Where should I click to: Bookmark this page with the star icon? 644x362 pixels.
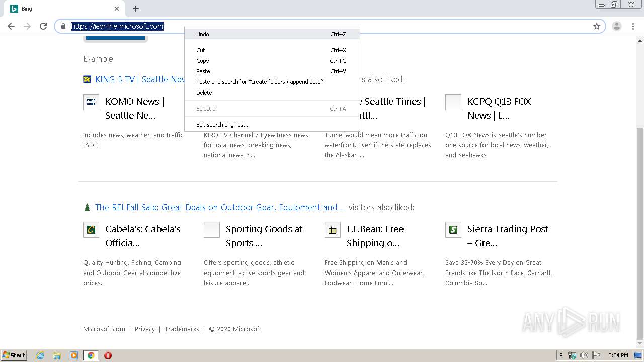click(x=597, y=26)
